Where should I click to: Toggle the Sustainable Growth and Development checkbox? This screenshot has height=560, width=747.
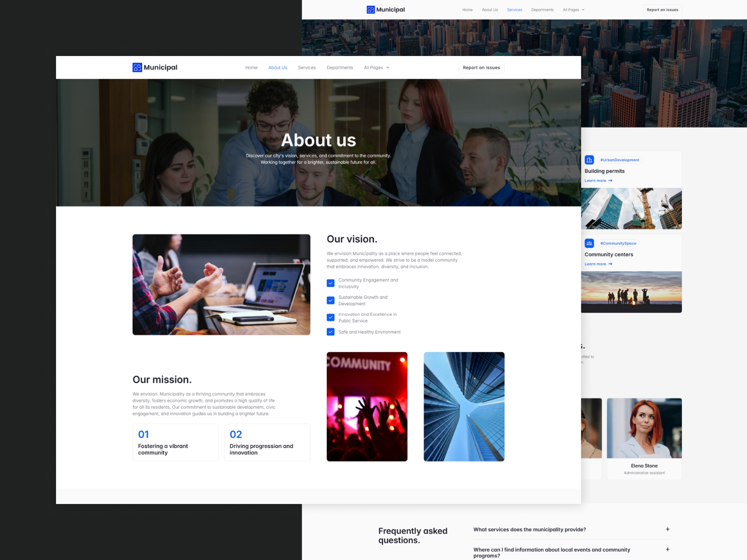click(331, 301)
